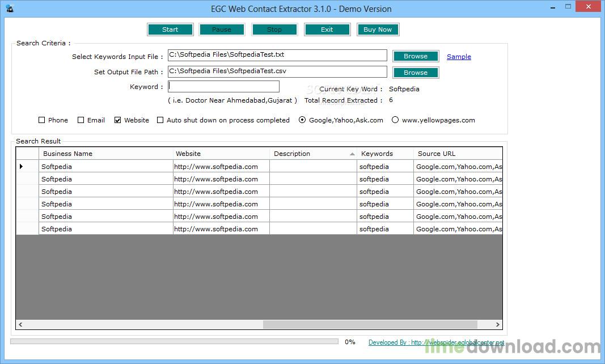Click the 0% progress bar at the bottom
The image size is (605, 364).
point(170,341)
